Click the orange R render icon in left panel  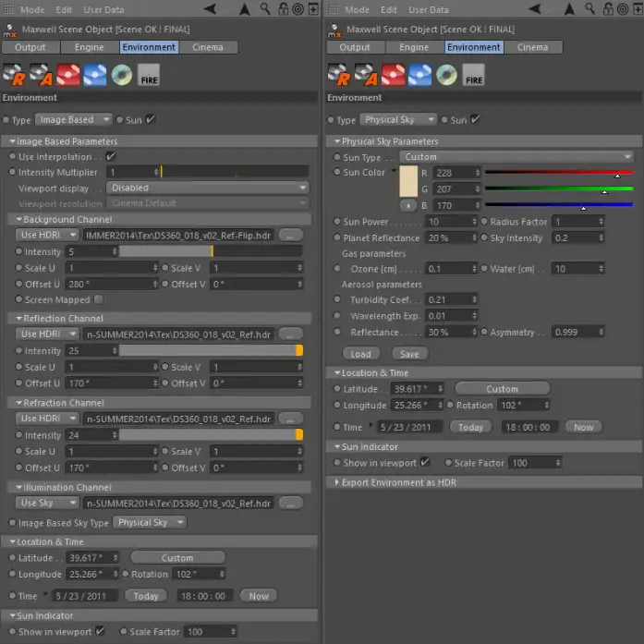click(x=14, y=75)
